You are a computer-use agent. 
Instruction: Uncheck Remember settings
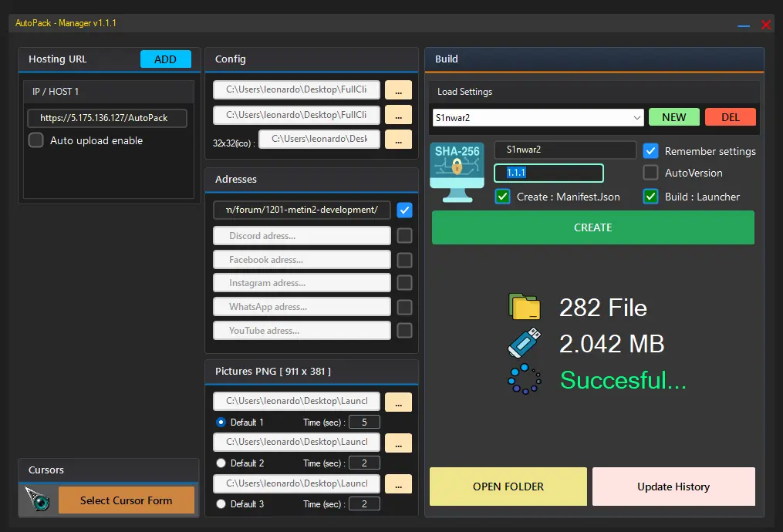(651, 151)
